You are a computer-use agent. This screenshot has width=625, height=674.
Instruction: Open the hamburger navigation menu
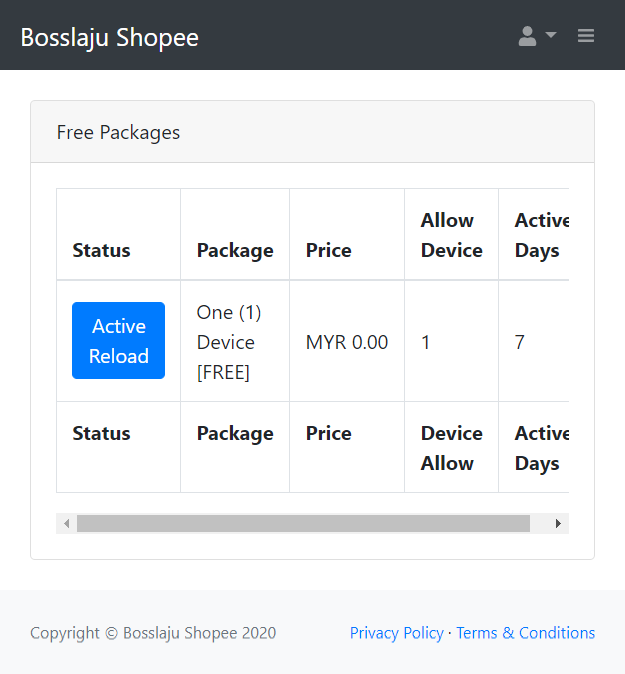pyautogui.click(x=586, y=36)
